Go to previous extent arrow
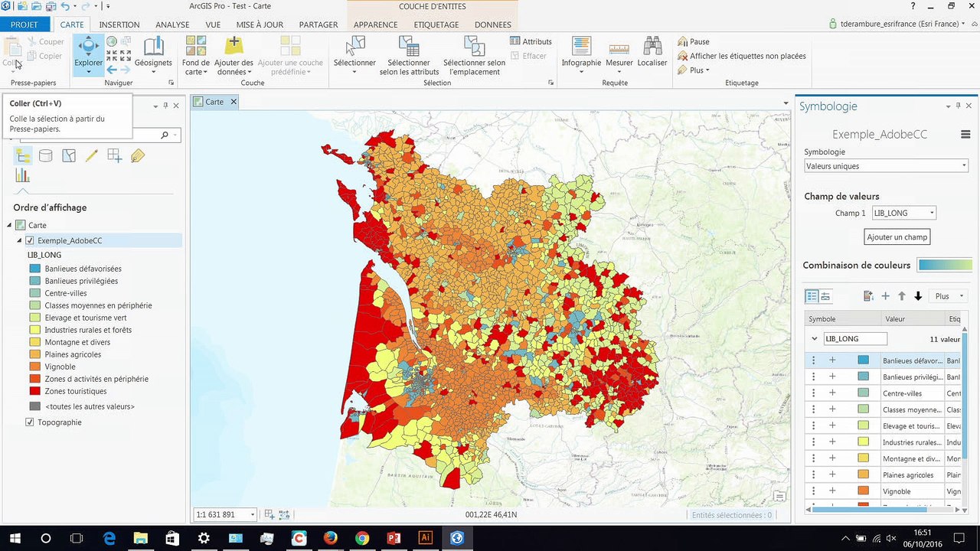 pos(112,70)
